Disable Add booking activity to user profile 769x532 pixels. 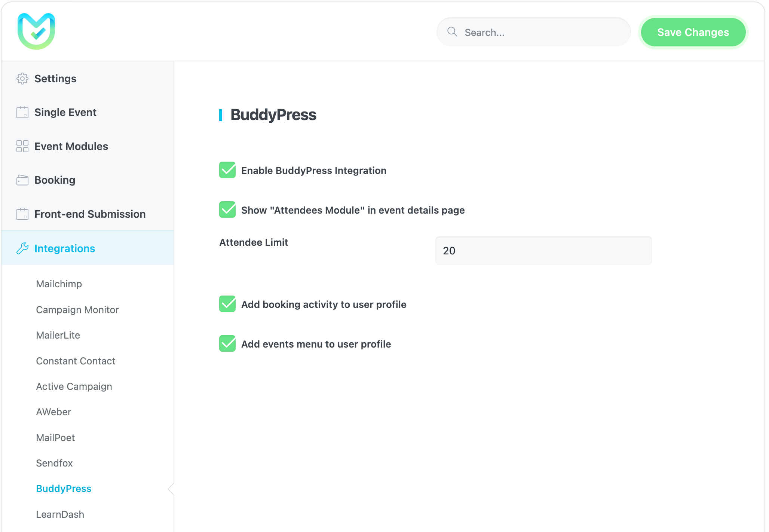coord(227,304)
